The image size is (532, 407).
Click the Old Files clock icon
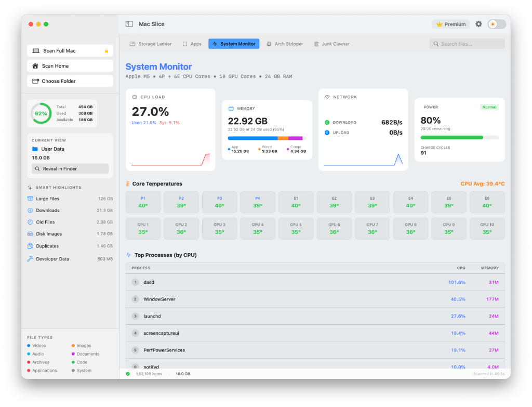30,222
